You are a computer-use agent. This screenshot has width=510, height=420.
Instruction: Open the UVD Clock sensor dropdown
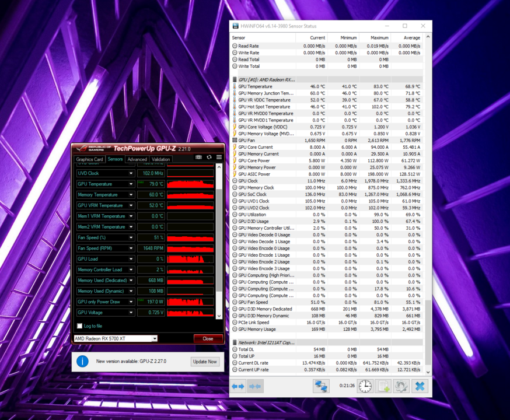point(131,173)
